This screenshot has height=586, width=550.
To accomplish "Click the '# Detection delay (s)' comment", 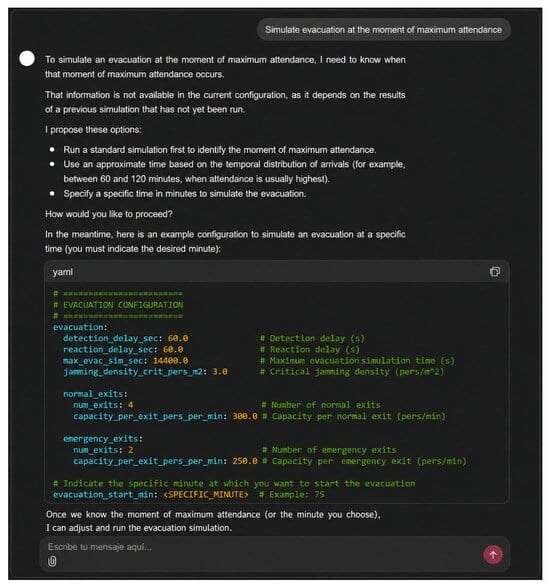I will [x=312, y=338].
